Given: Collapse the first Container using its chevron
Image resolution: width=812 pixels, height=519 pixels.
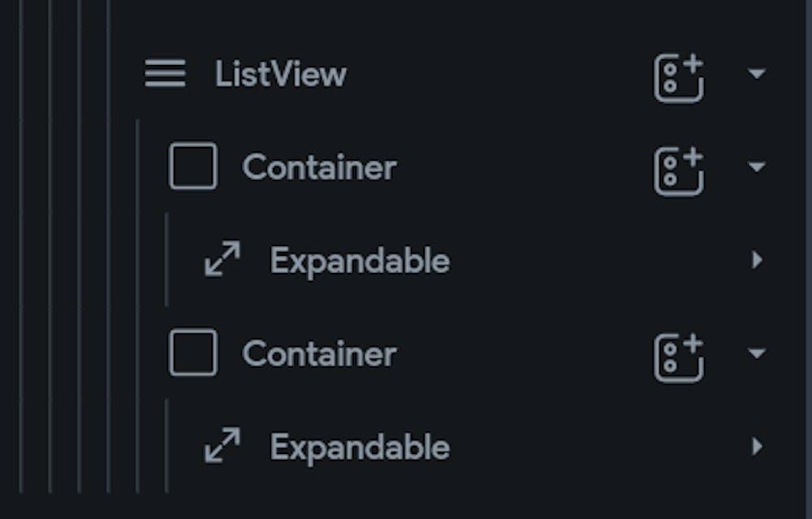Looking at the screenshot, I should [x=755, y=167].
